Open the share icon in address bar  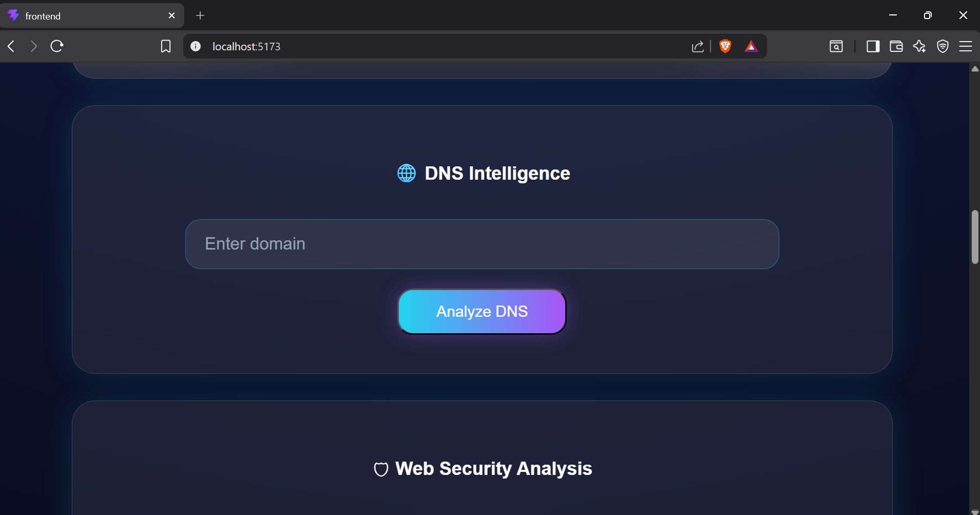tap(698, 47)
